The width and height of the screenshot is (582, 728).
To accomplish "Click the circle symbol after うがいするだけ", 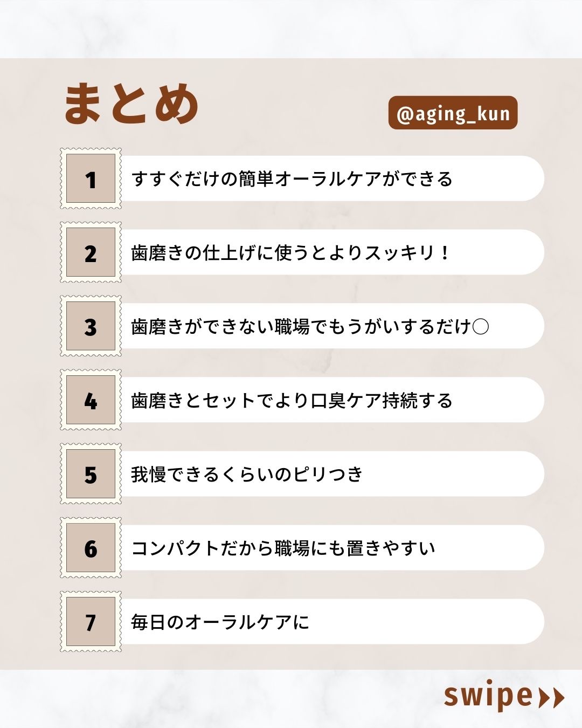I will tap(480, 327).
